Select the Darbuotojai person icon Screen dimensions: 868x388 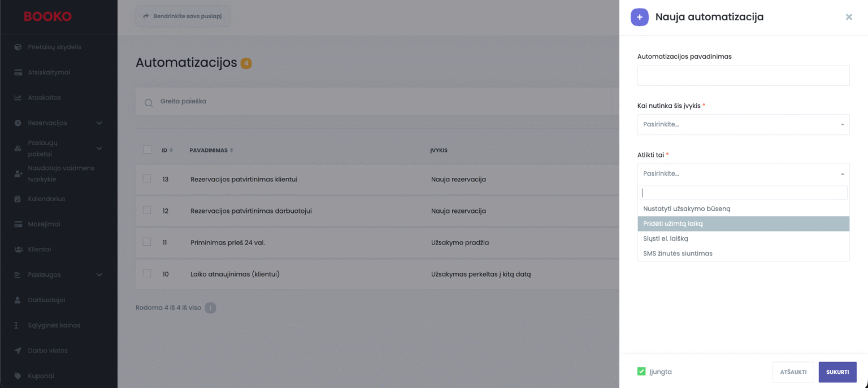point(18,300)
